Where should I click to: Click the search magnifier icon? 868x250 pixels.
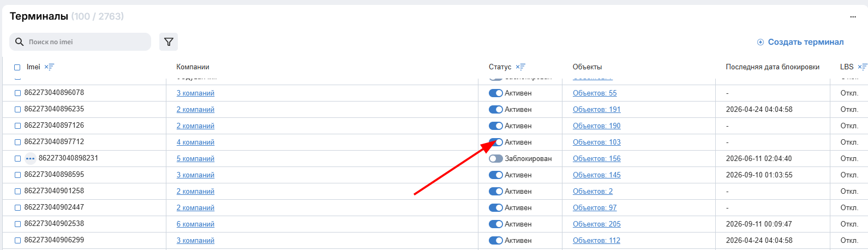click(x=20, y=42)
